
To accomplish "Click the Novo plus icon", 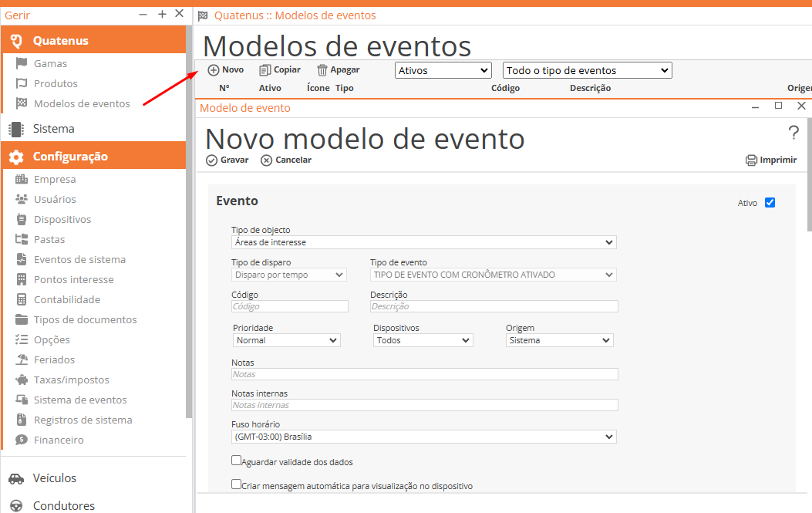I will point(214,70).
